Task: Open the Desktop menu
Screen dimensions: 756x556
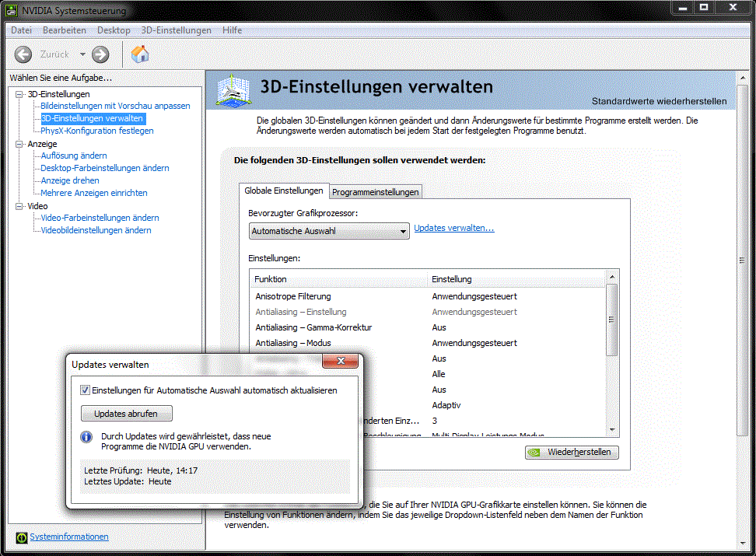Action: pos(114,30)
